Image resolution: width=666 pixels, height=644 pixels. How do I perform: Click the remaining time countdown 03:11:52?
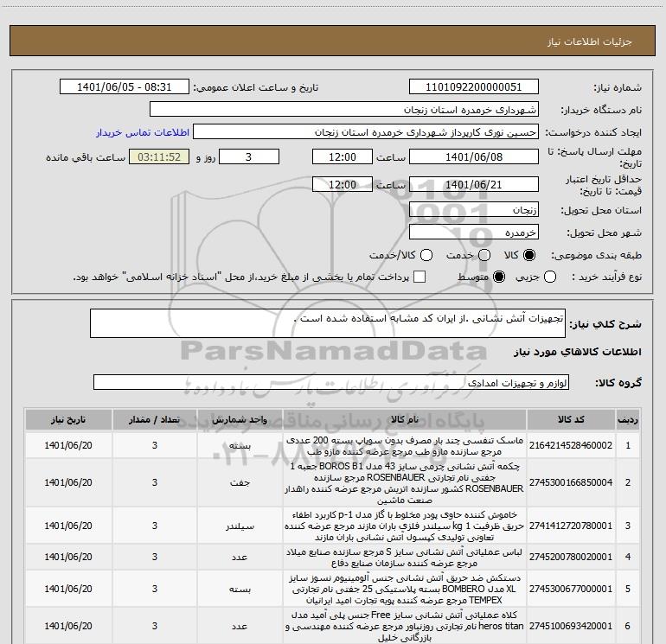(x=159, y=156)
